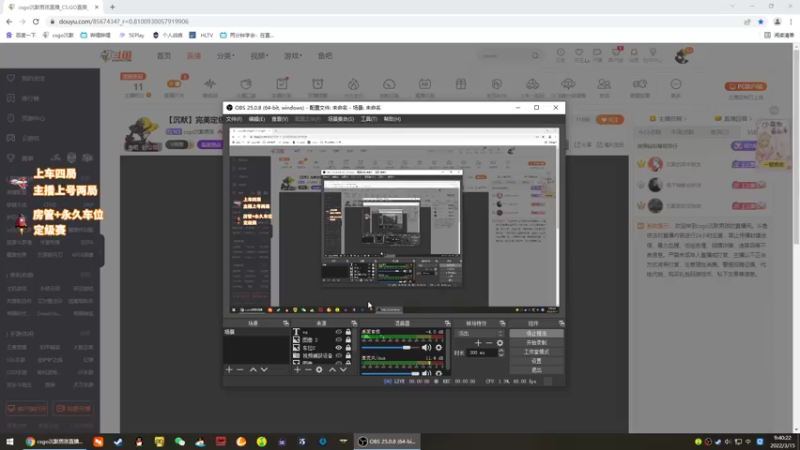Undock the OBS Scenes panel via header icon
Viewport: 800px width, 450px height.
(x=286, y=323)
